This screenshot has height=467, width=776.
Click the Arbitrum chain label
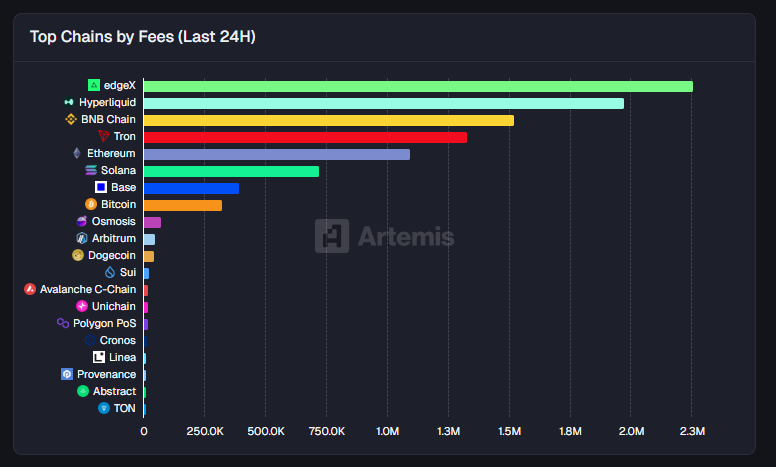[113, 239]
